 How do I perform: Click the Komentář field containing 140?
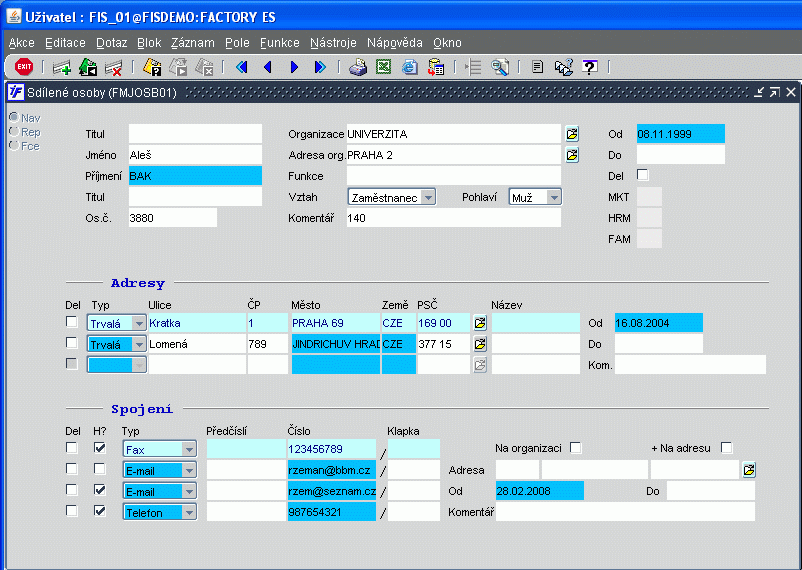tap(452, 218)
